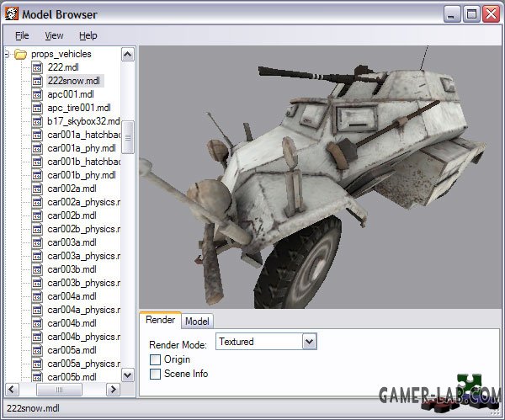
Task: Click the apc001.mdl file icon
Action: pos(37,94)
